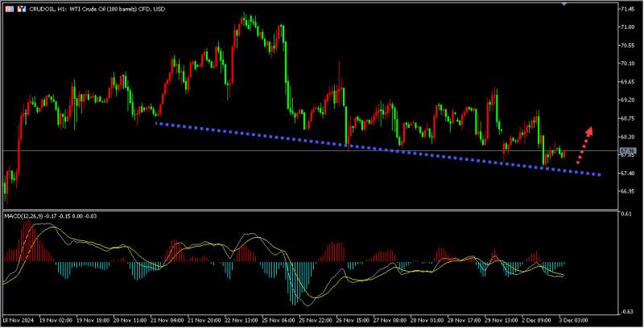Click the 20 Nov 11:00 time label
Viewport: 644px width, 328px height.
point(130,320)
